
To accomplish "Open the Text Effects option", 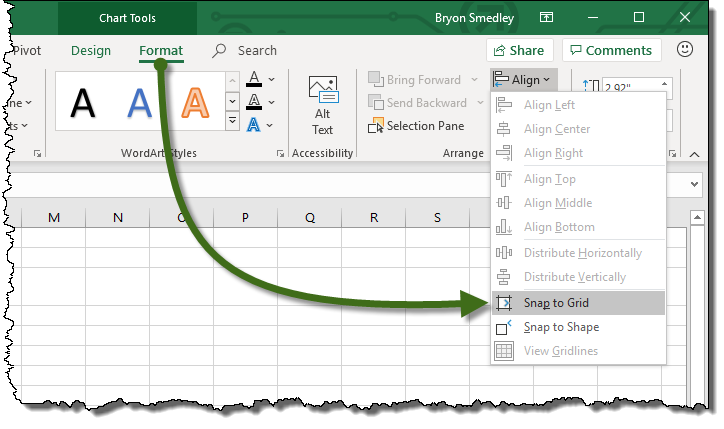I will [x=255, y=125].
